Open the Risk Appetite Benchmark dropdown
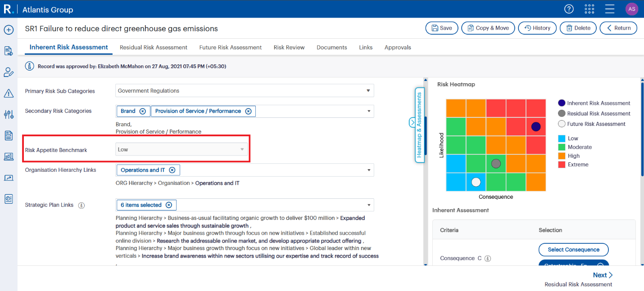The image size is (644, 291). click(182, 149)
